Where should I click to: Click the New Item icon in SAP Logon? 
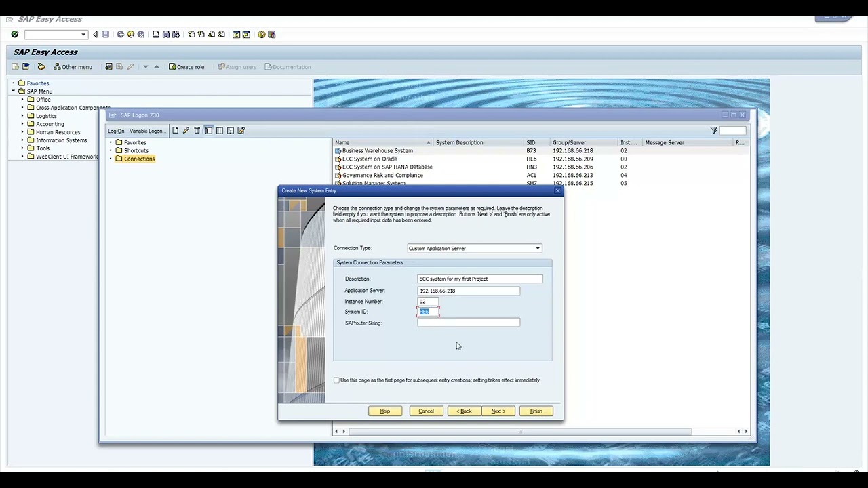coord(175,130)
